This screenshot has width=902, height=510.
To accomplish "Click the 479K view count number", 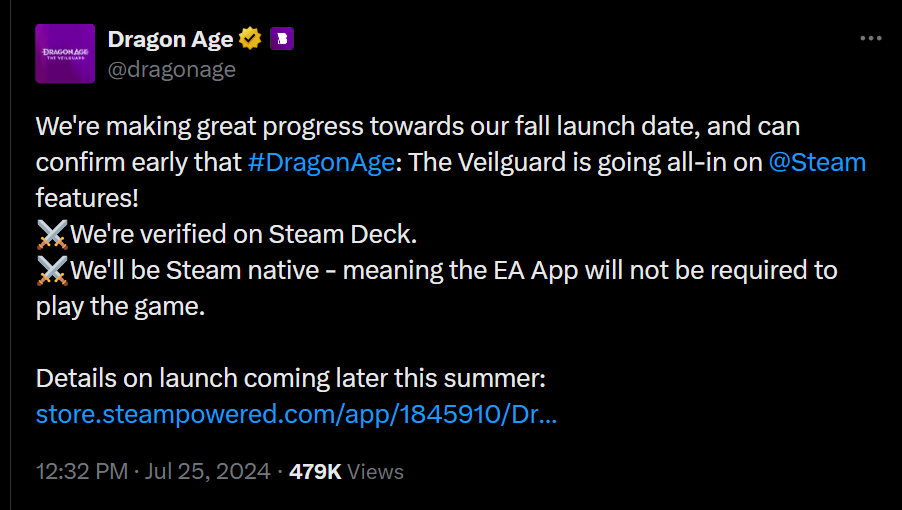I will coord(315,471).
